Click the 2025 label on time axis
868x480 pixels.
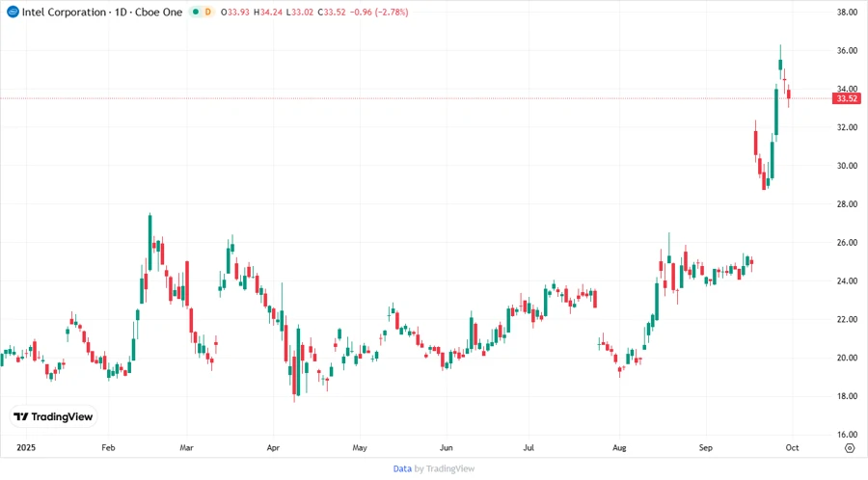(x=26, y=447)
